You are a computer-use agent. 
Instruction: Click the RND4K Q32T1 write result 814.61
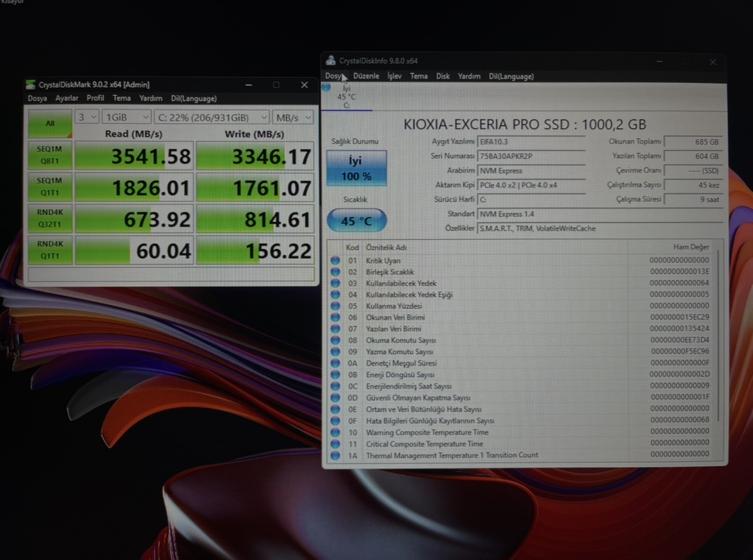click(256, 219)
